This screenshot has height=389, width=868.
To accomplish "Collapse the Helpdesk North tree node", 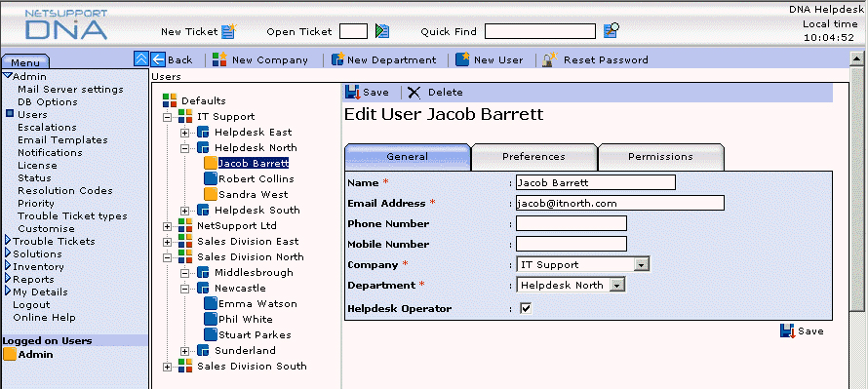I will point(185,148).
